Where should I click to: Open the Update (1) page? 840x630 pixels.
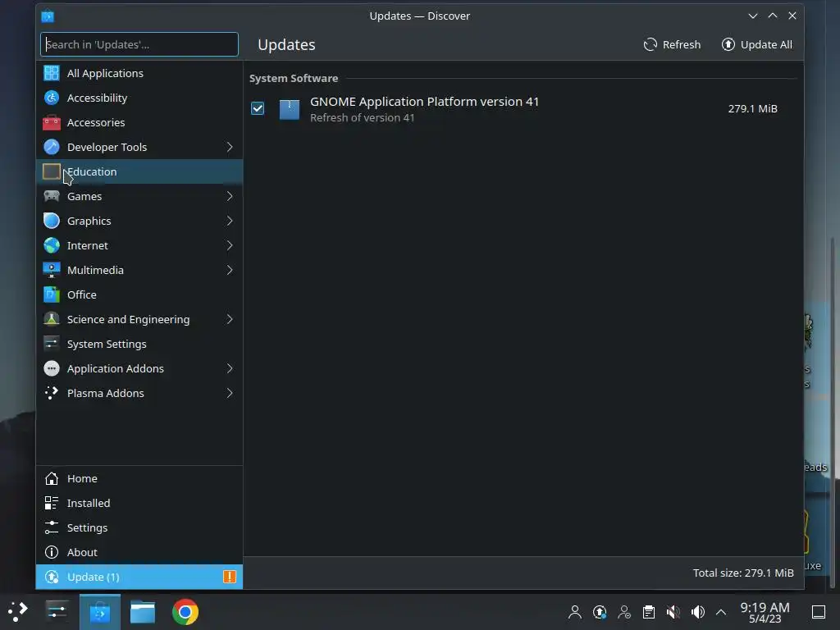coord(139,577)
